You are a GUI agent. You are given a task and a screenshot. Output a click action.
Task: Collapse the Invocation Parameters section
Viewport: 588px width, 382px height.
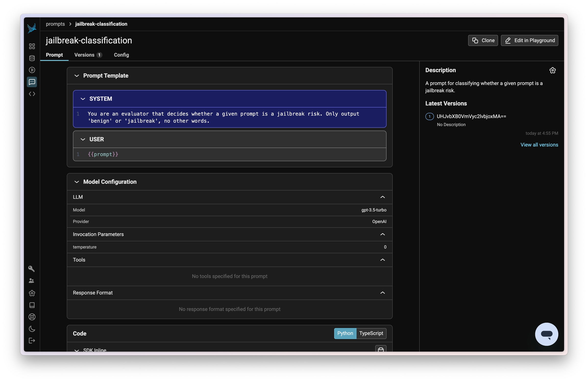pos(382,234)
